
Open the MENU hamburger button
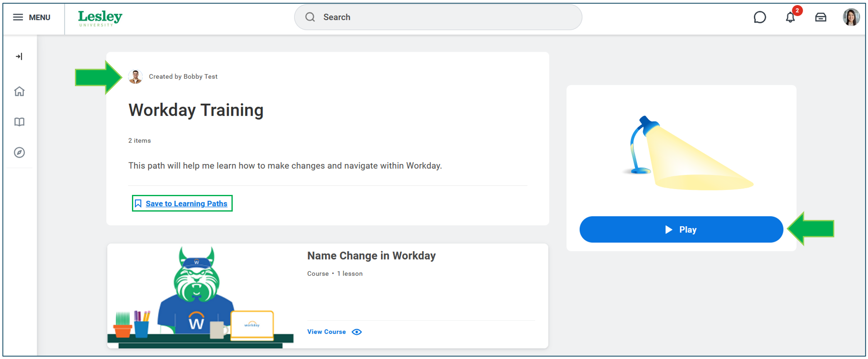(x=32, y=17)
